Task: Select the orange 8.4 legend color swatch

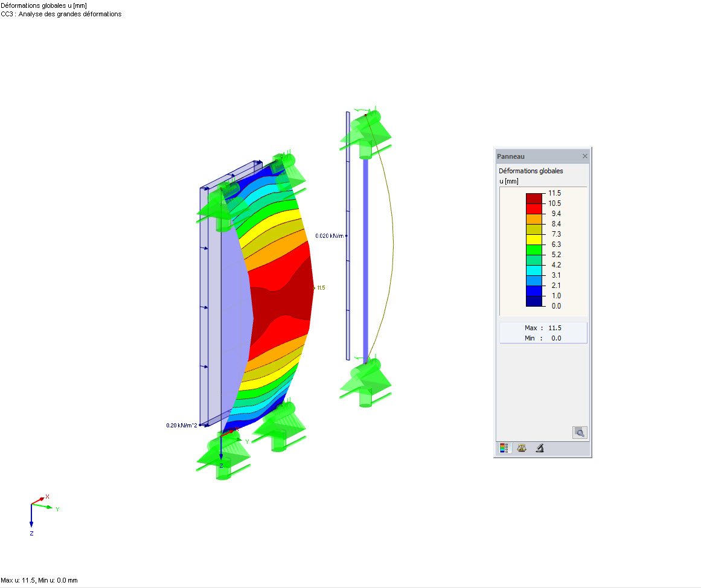Action: tap(534, 219)
